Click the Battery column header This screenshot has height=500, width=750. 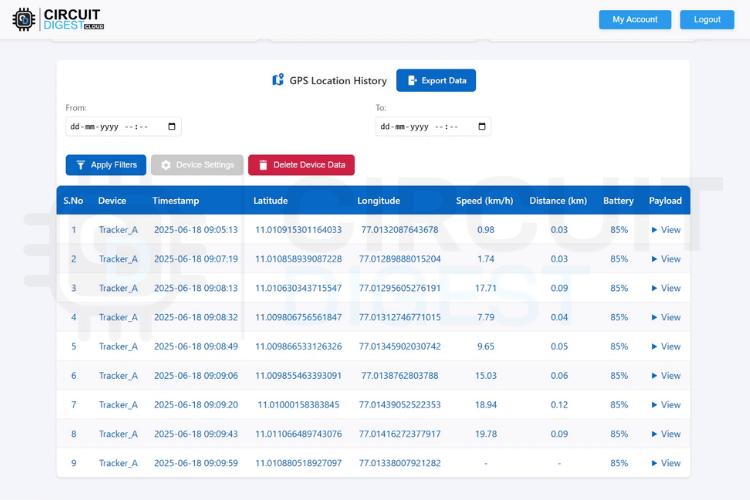click(618, 200)
